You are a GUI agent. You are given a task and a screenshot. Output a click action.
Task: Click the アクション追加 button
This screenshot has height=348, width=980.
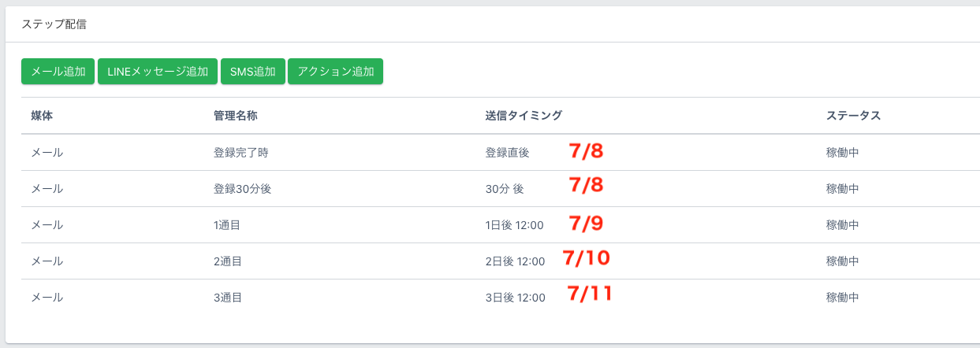335,72
